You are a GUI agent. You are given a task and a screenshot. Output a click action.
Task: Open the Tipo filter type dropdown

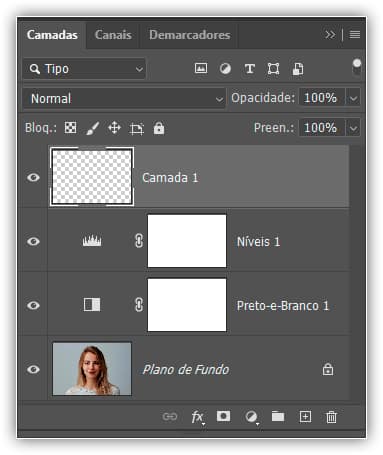[x=84, y=69]
